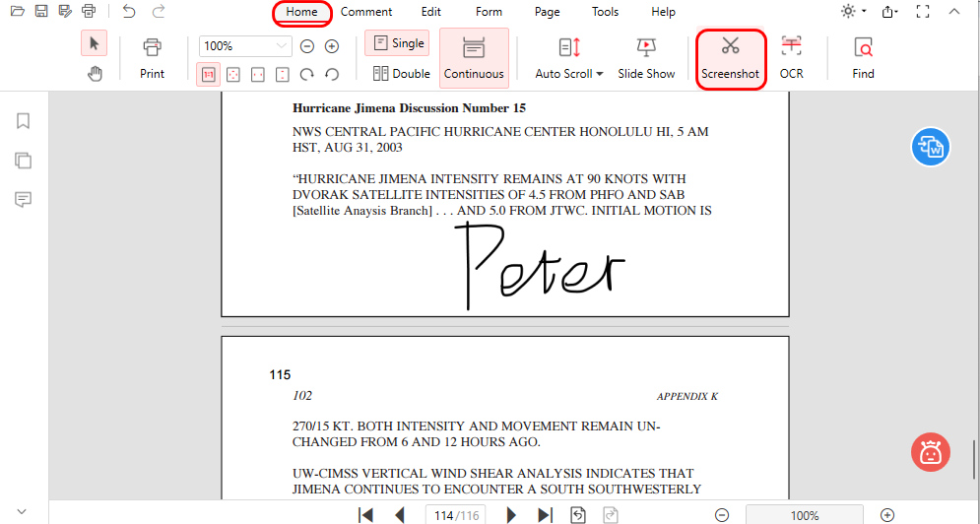The height and width of the screenshot is (524, 980).
Task: Click the blue convert-to-Word floating button
Action: (x=930, y=147)
